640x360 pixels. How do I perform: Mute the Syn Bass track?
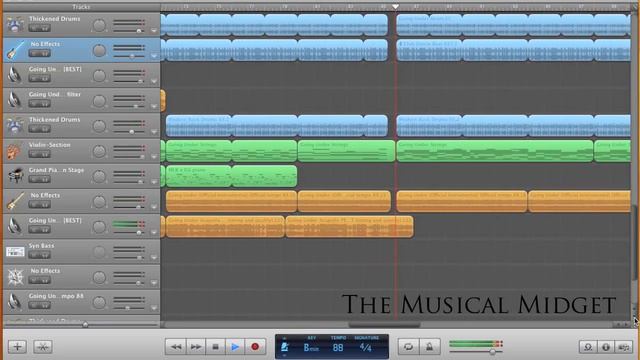(34, 255)
